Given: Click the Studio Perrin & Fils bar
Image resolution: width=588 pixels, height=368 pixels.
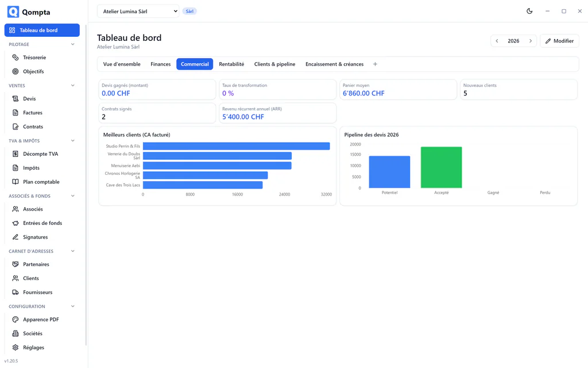Looking at the screenshot, I should click(236, 146).
